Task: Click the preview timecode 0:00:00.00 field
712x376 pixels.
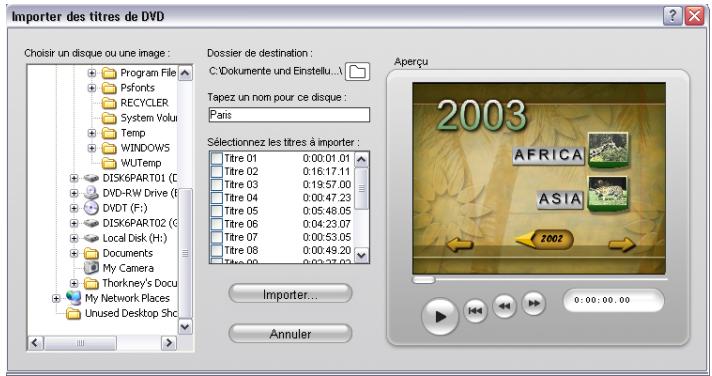Action: pos(613,300)
